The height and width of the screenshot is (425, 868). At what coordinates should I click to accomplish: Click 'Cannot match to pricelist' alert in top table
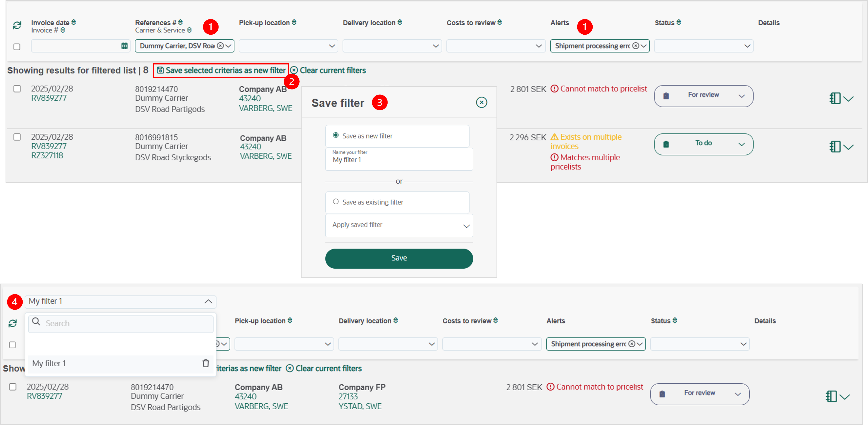pos(599,89)
